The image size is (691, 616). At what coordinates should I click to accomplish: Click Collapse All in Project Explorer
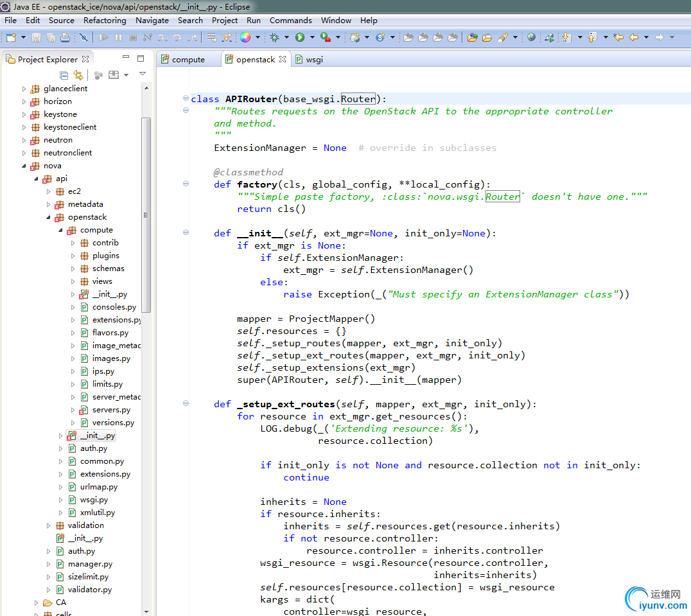pos(64,75)
